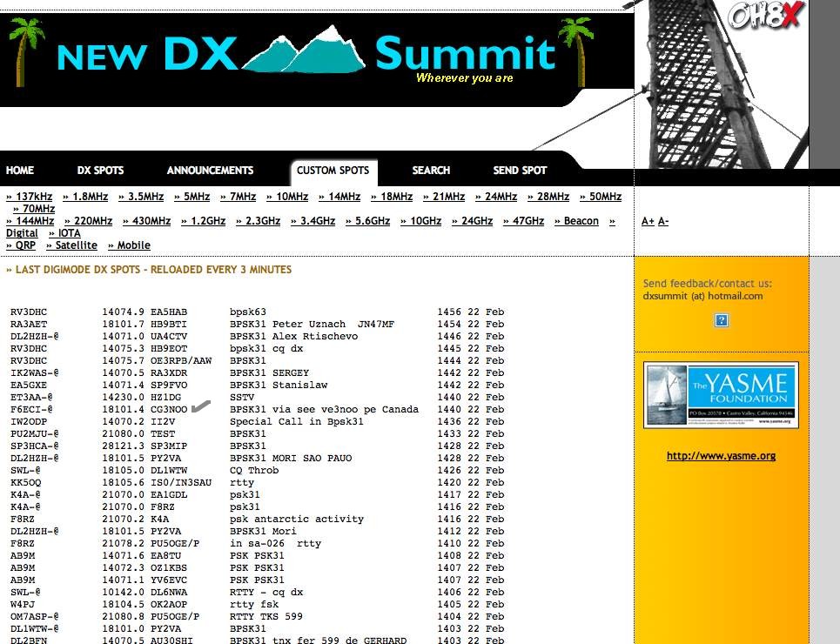The width and height of the screenshot is (840, 644).
Task: Click callsign DL6NWA on 10142.0
Action: pyautogui.click(x=169, y=592)
